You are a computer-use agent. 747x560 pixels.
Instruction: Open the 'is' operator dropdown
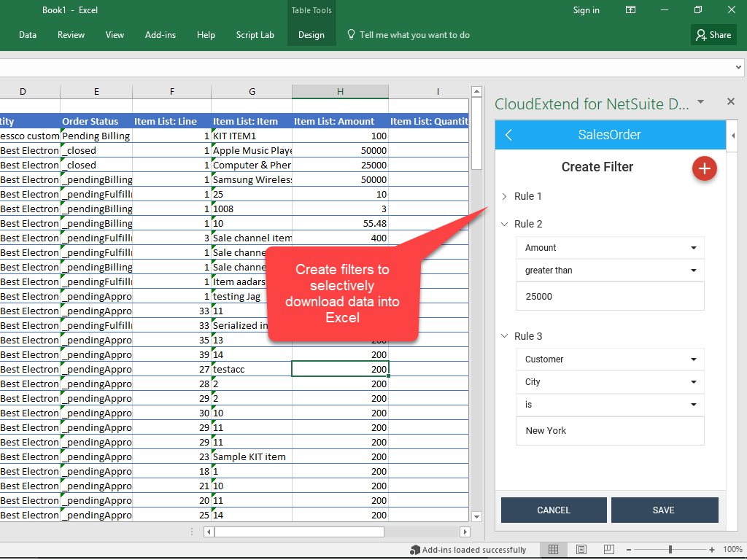tap(610, 404)
